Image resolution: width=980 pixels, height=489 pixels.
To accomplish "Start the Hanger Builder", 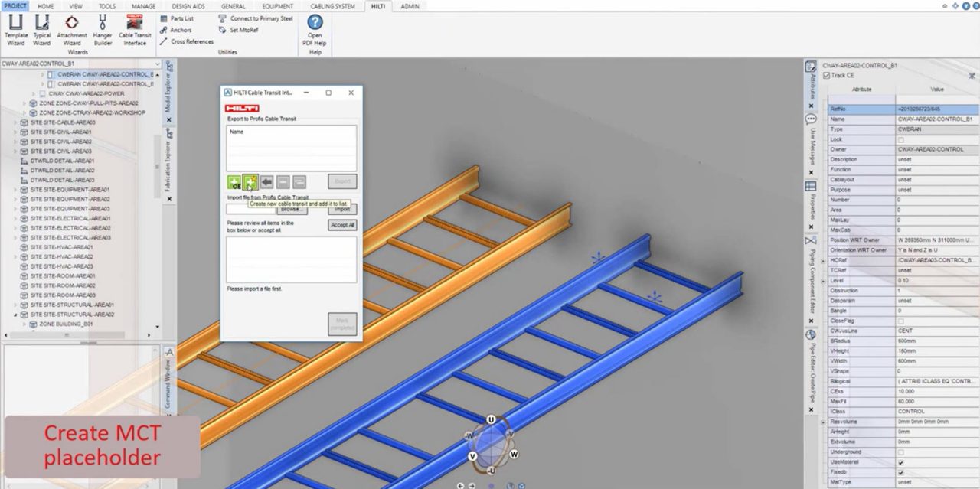I will [x=102, y=29].
